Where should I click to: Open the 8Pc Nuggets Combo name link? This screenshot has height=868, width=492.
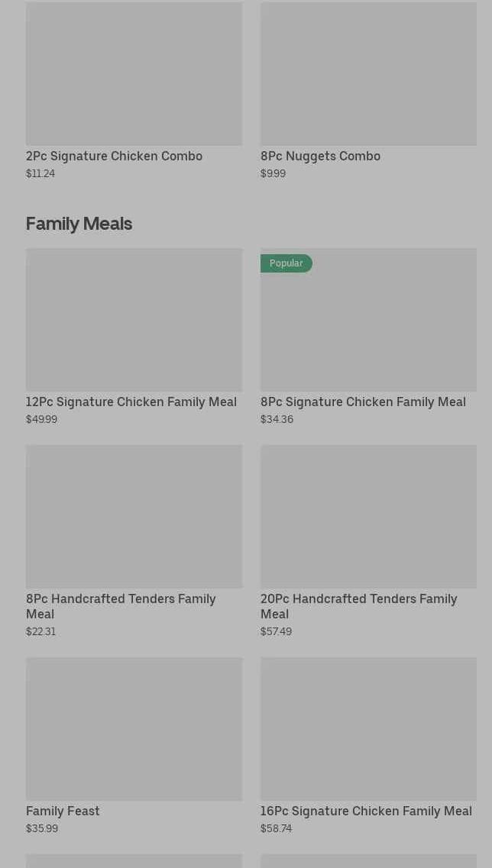pos(320,156)
